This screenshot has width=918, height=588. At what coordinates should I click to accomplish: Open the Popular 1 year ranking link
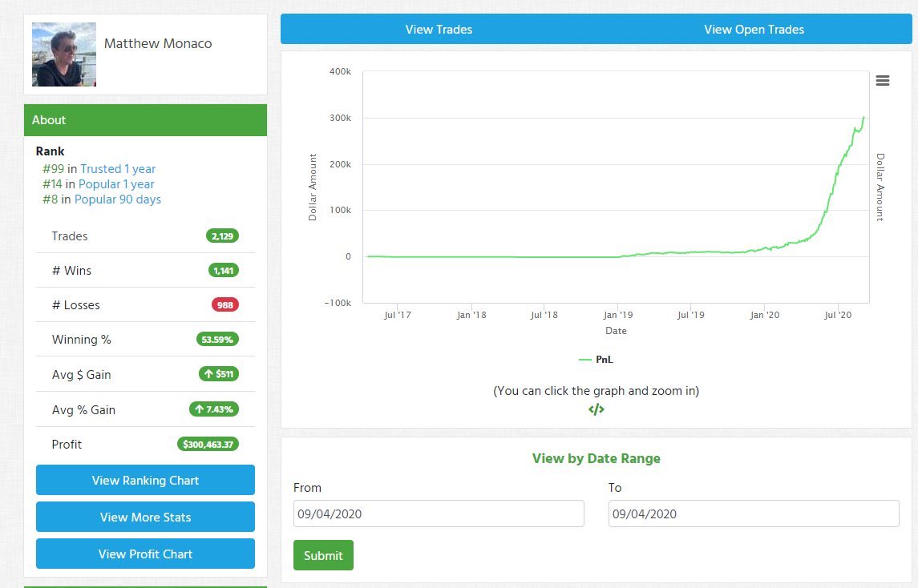(x=116, y=183)
